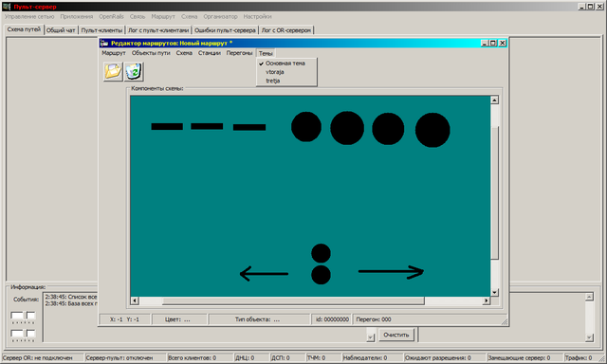
Task: Expand the dropdown arrow beside Очистить
Action: tap(371, 337)
